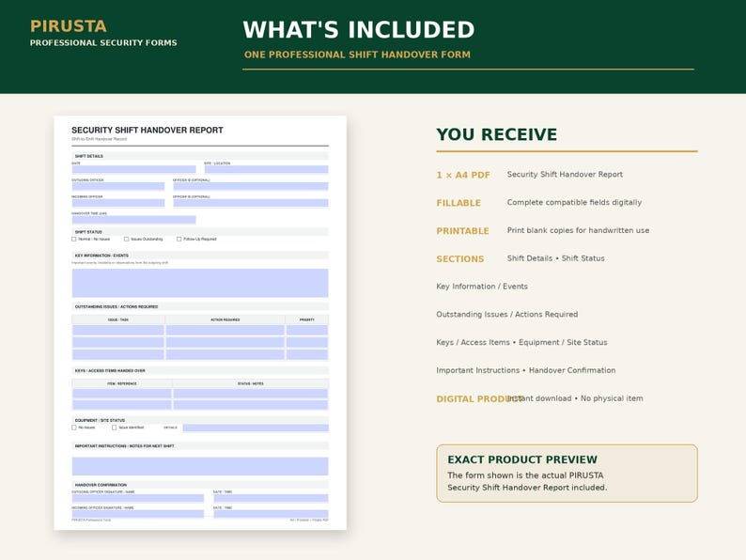746x560 pixels.
Task: Click Security Shift Handover Report description text
Action: tap(565, 174)
